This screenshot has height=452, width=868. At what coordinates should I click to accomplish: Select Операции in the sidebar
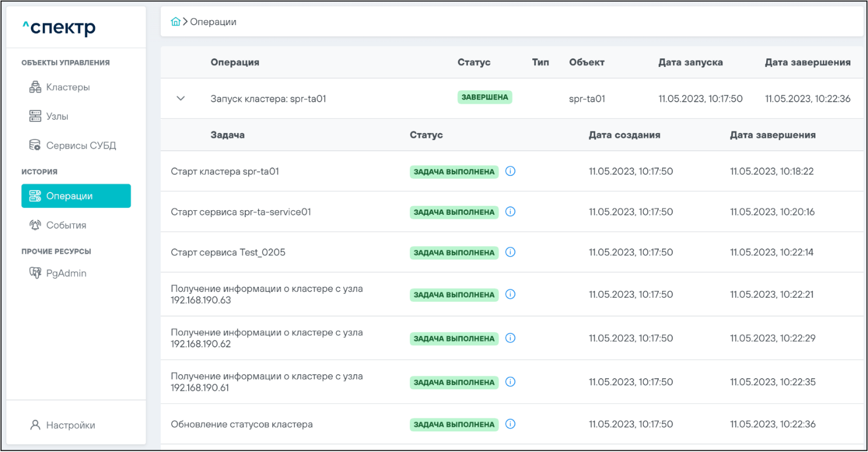coord(75,196)
